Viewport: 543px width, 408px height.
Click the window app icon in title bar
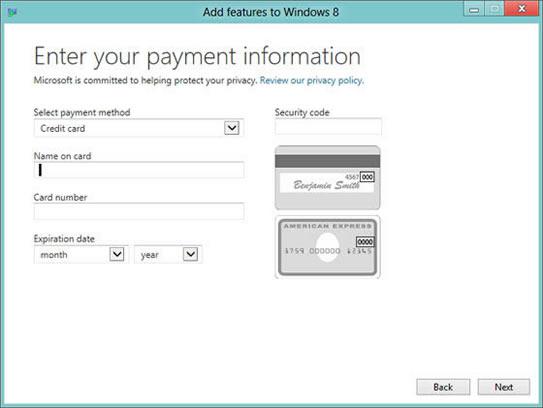click(12, 12)
